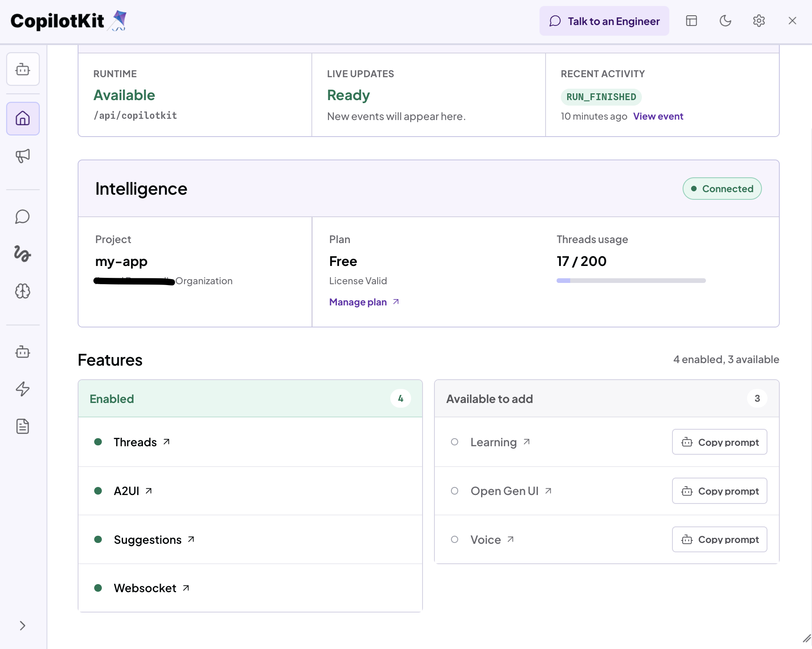
Task: Open the brain intelligence sidebar icon
Action: (x=23, y=291)
